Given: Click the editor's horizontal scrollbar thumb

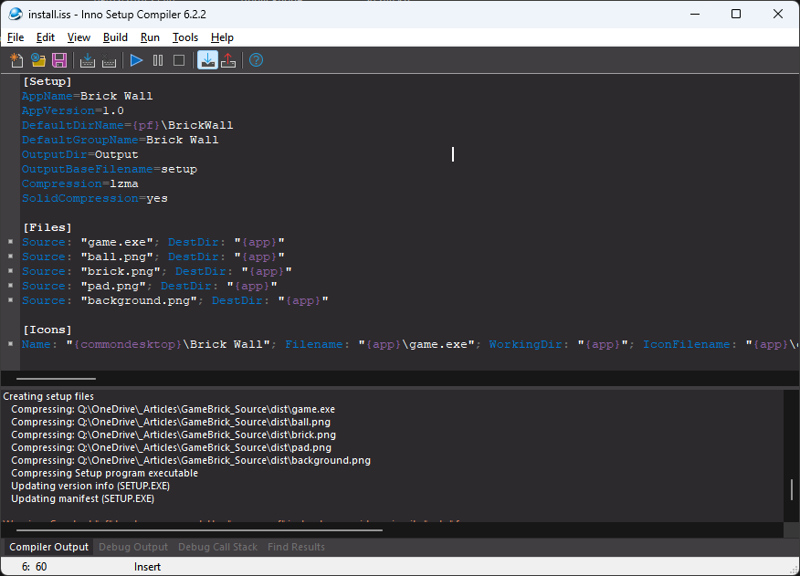Looking at the screenshot, I should 56,379.
